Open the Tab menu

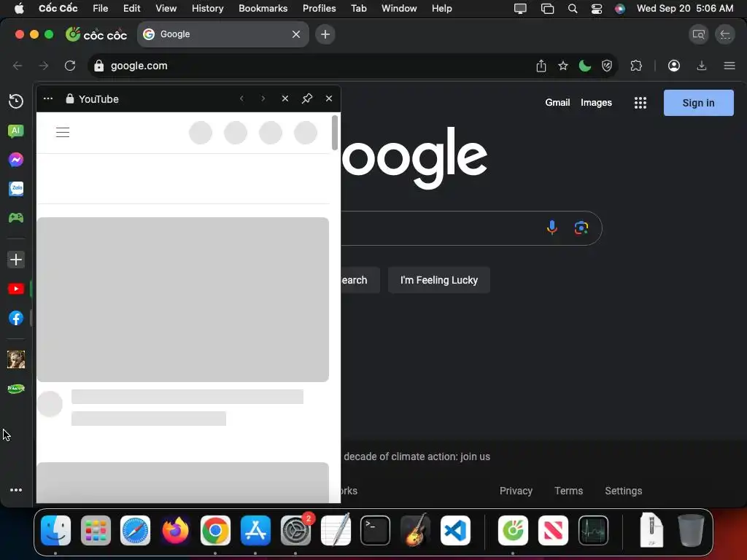pyautogui.click(x=359, y=8)
